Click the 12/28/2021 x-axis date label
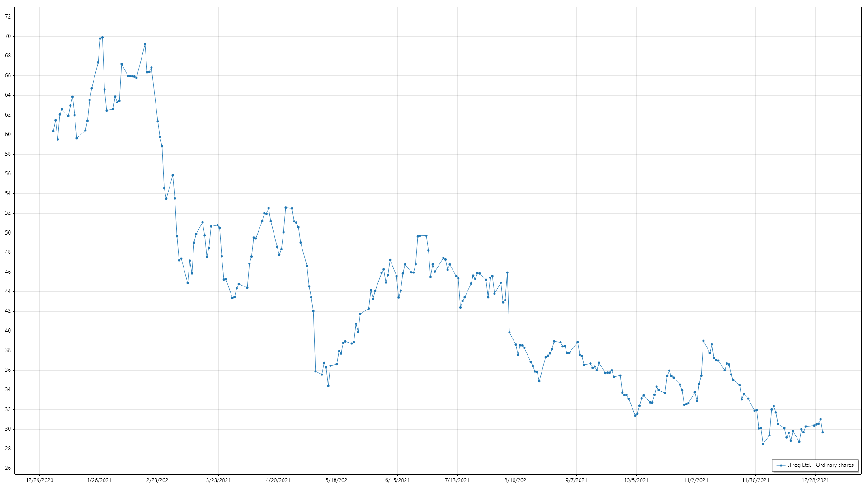The width and height of the screenshot is (868, 488). point(815,480)
